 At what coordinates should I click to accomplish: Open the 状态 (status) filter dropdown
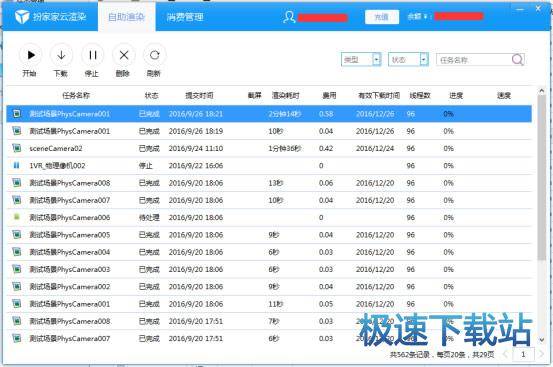click(x=424, y=60)
